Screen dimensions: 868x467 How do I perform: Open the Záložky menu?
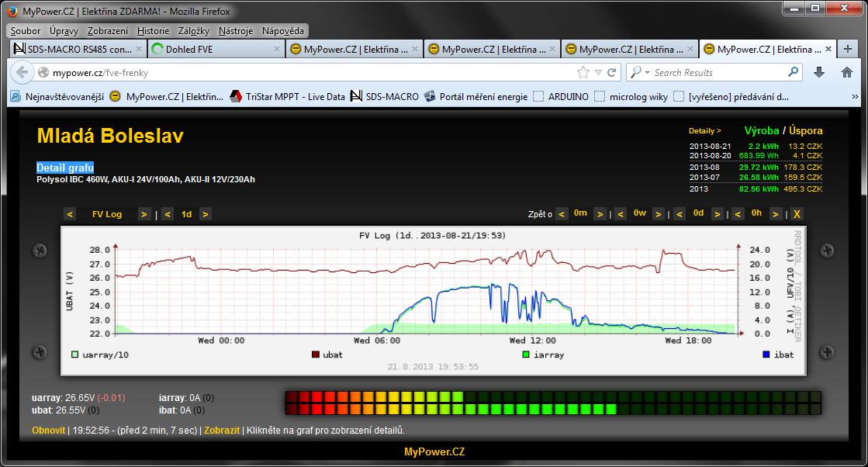coord(193,31)
